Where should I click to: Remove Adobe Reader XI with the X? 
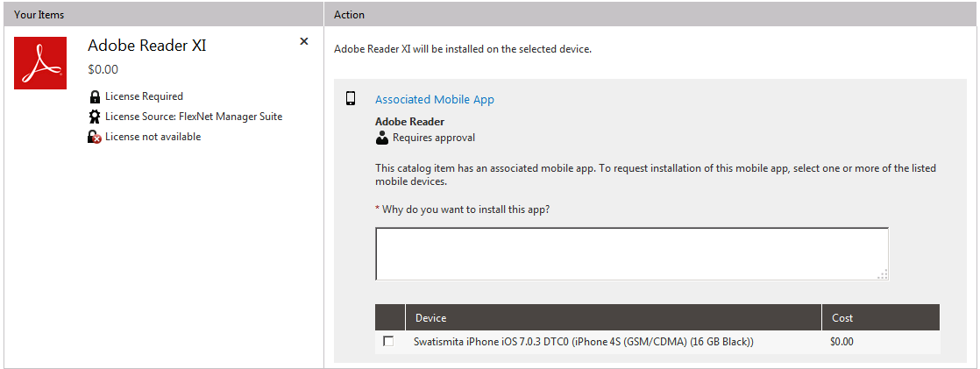coord(304,41)
